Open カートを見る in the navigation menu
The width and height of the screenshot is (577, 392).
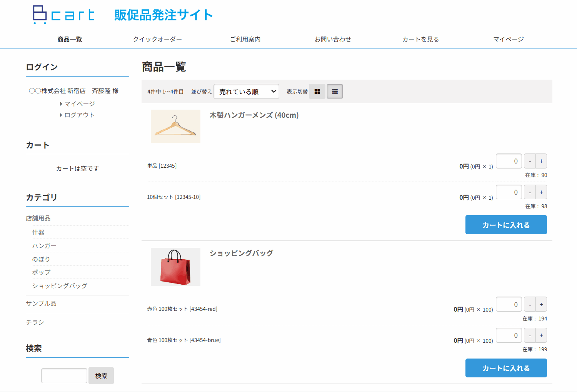coord(420,39)
